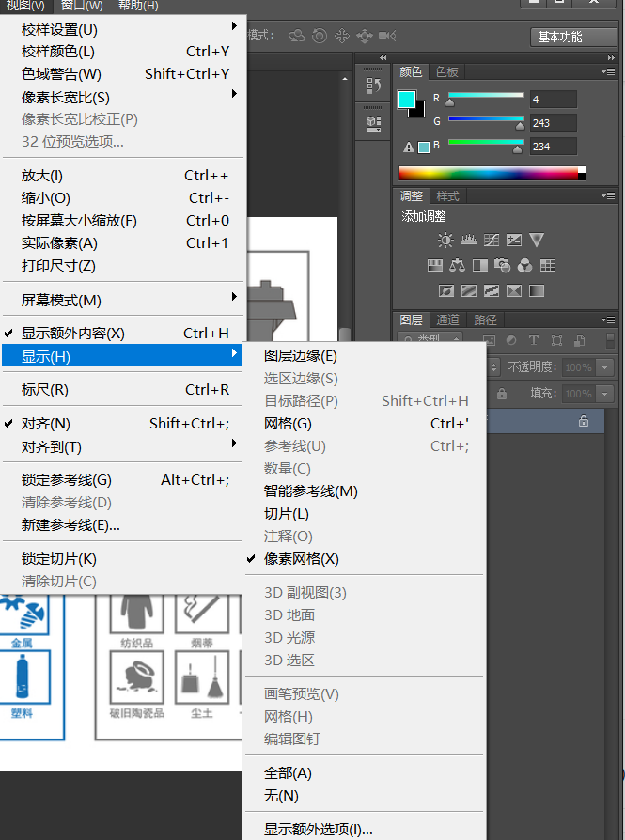625x840 pixels.
Task: Add a Curves adjustment
Action: click(x=492, y=240)
